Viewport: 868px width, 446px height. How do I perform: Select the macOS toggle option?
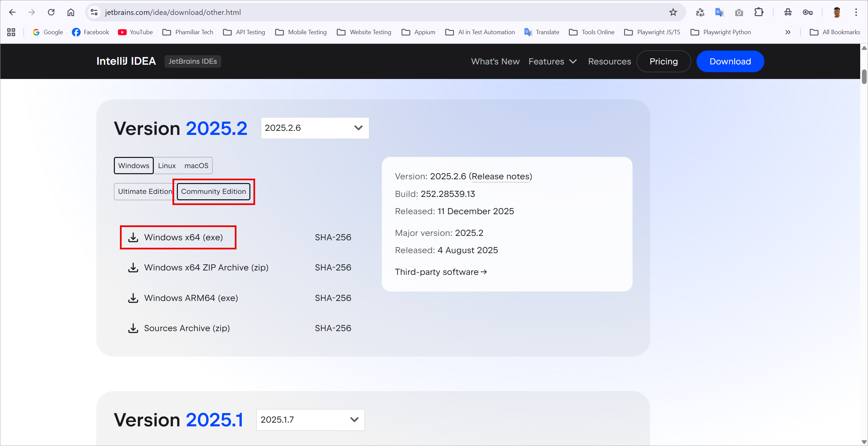[196, 166]
